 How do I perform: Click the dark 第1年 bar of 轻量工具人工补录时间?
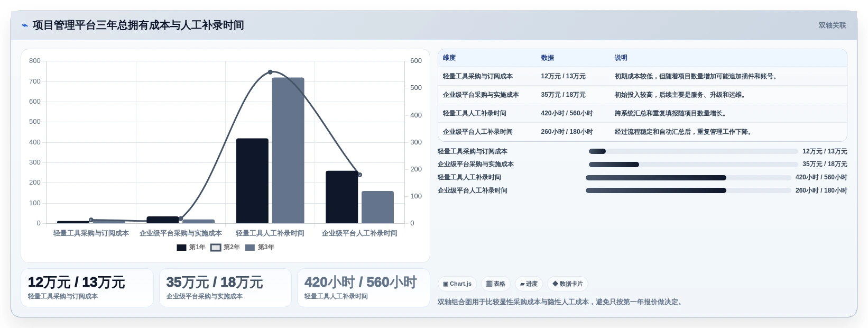click(x=252, y=181)
